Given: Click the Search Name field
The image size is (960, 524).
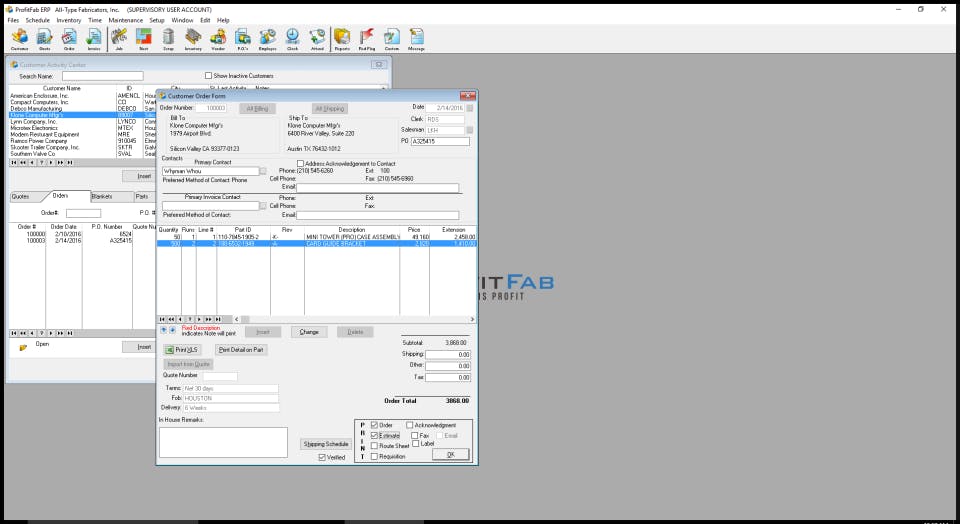Looking at the screenshot, I should [x=103, y=76].
